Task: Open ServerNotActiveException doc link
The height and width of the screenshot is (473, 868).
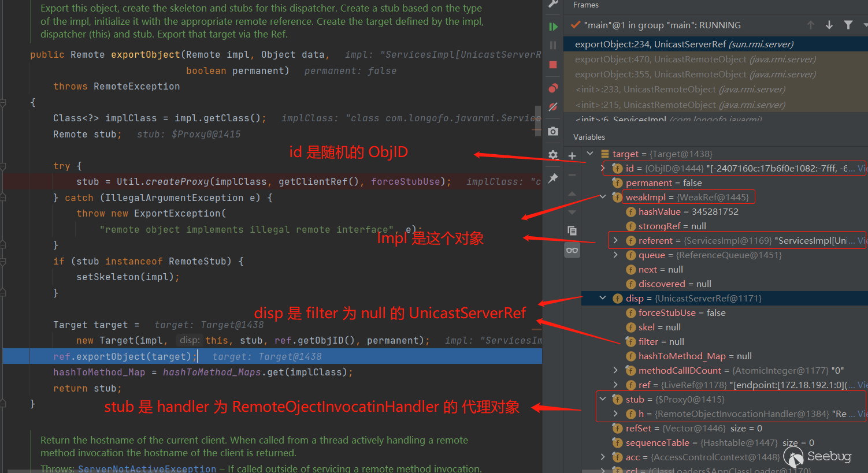Action: point(147,468)
